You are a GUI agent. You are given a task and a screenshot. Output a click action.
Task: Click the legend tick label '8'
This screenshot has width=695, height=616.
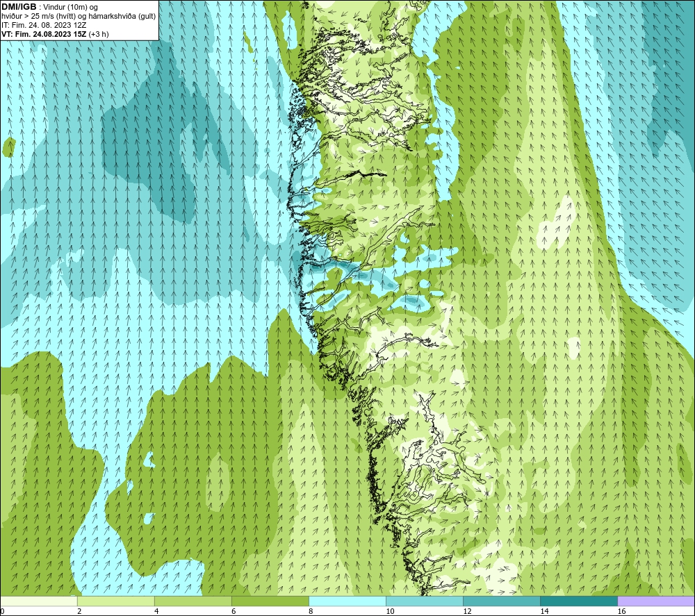coord(311,612)
